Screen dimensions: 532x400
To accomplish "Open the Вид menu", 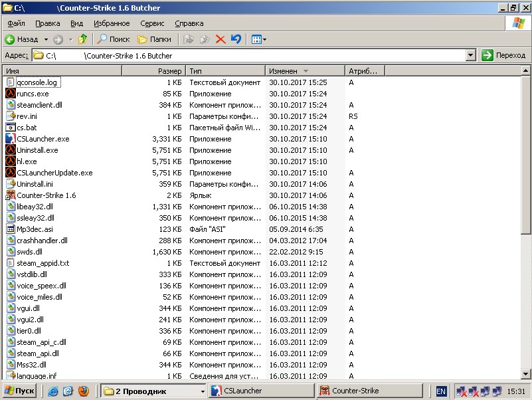I will point(76,23).
